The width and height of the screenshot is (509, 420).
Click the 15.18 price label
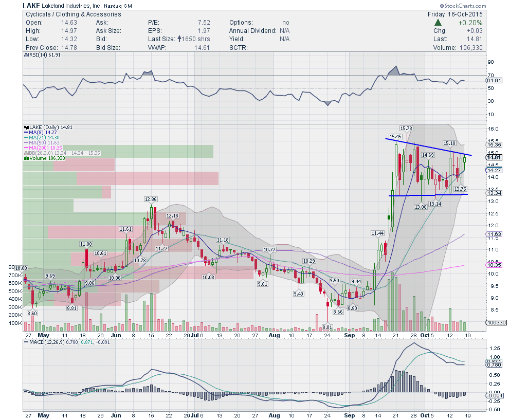(449, 143)
